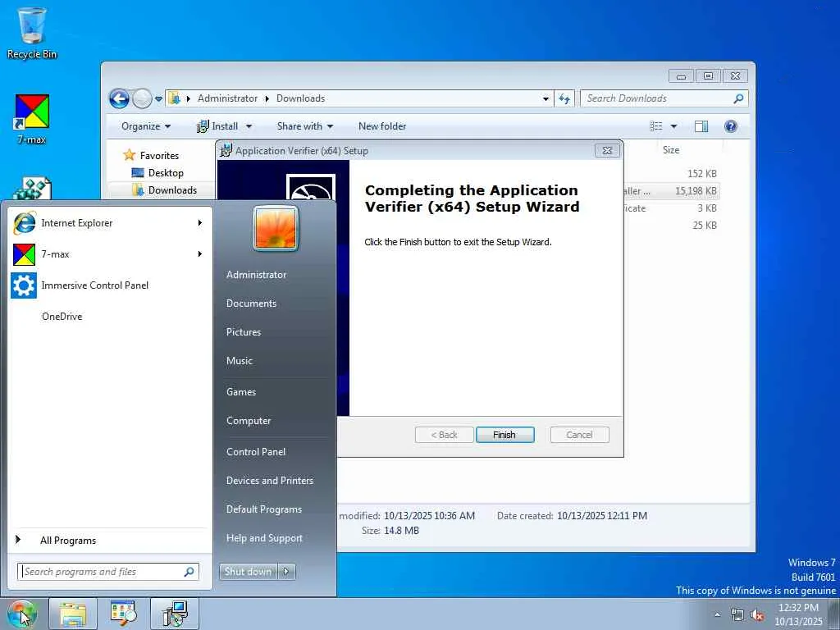This screenshot has width=840, height=630.
Task: Click the network tray icon
Action: pyautogui.click(x=737, y=615)
